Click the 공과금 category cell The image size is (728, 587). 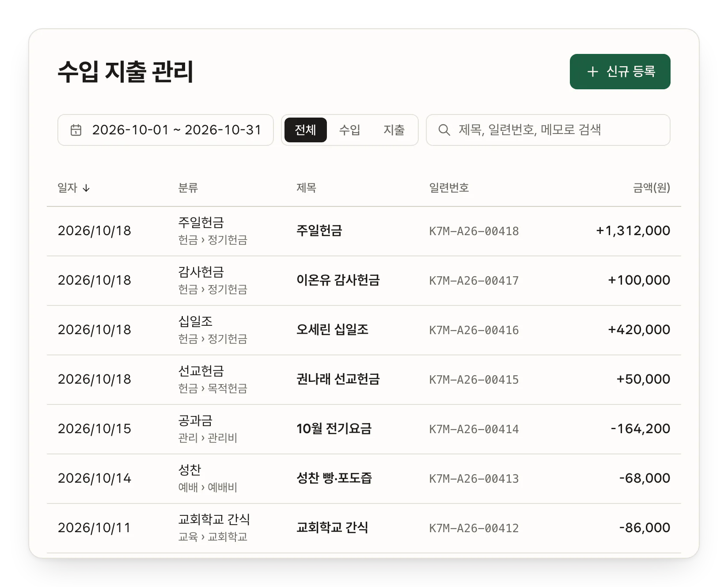coord(195,420)
